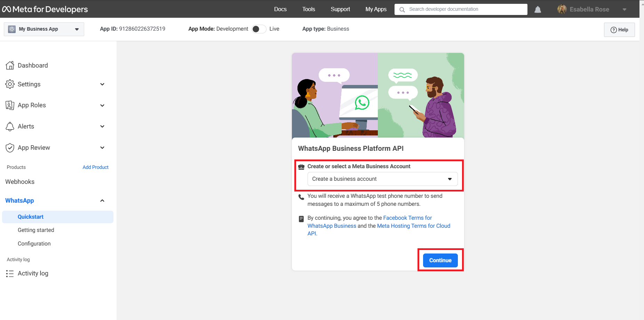The width and height of the screenshot is (644, 320).
Task: Click the Help button
Action: coord(619,30)
